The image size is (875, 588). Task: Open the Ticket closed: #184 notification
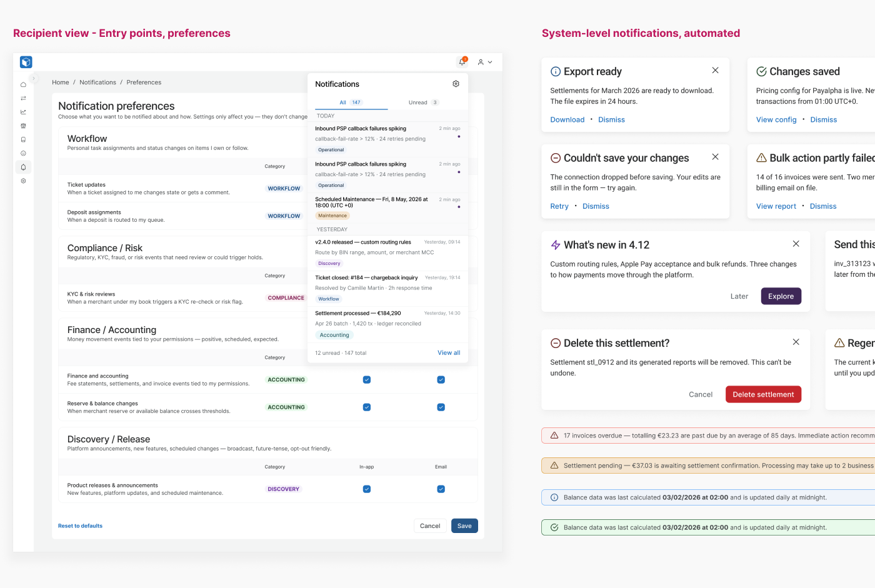pos(387,288)
